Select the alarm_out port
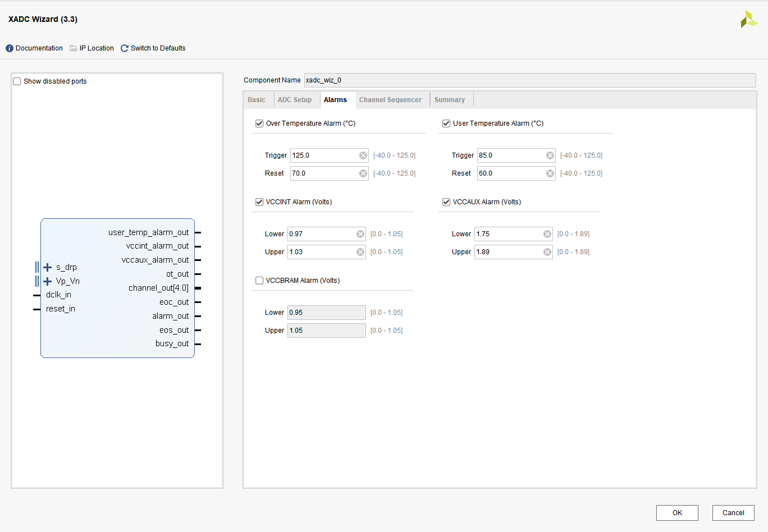This screenshot has width=768, height=532. click(171, 316)
